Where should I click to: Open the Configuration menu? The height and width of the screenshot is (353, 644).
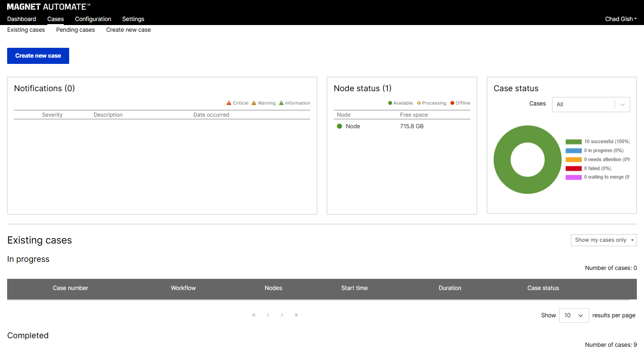[93, 19]
